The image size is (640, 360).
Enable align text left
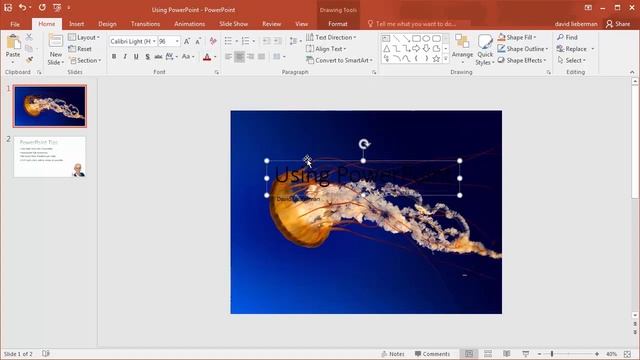click(x=229, y=56)
